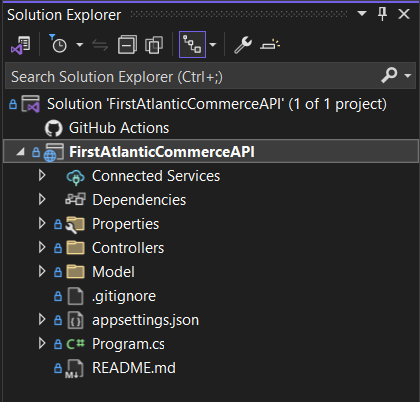Switch between solutions and folder views icon
The image size is (420, 402).
[21, 45]
